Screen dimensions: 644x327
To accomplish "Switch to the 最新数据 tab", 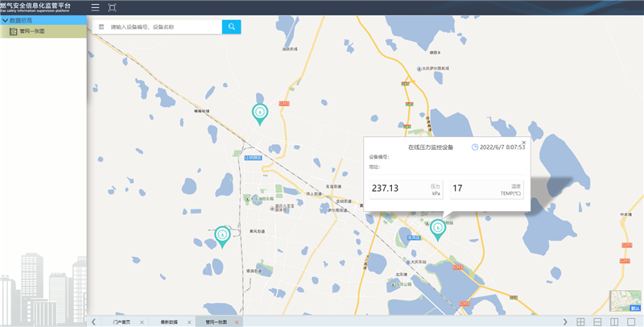I will pos(167,321).
